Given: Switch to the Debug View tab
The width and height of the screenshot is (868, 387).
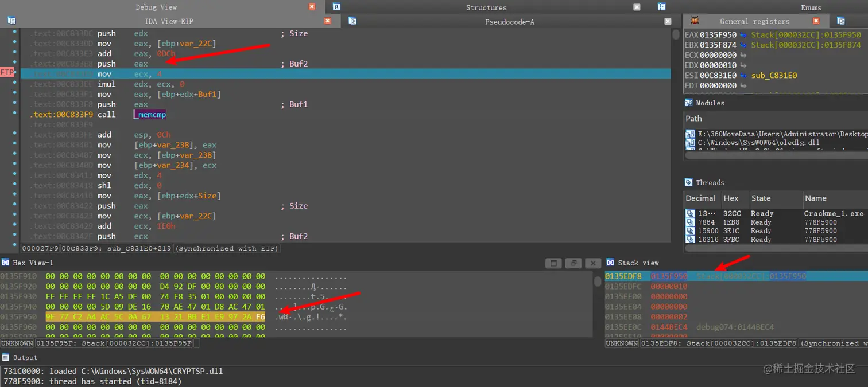Looking at the screenshot, I should 156,7.
